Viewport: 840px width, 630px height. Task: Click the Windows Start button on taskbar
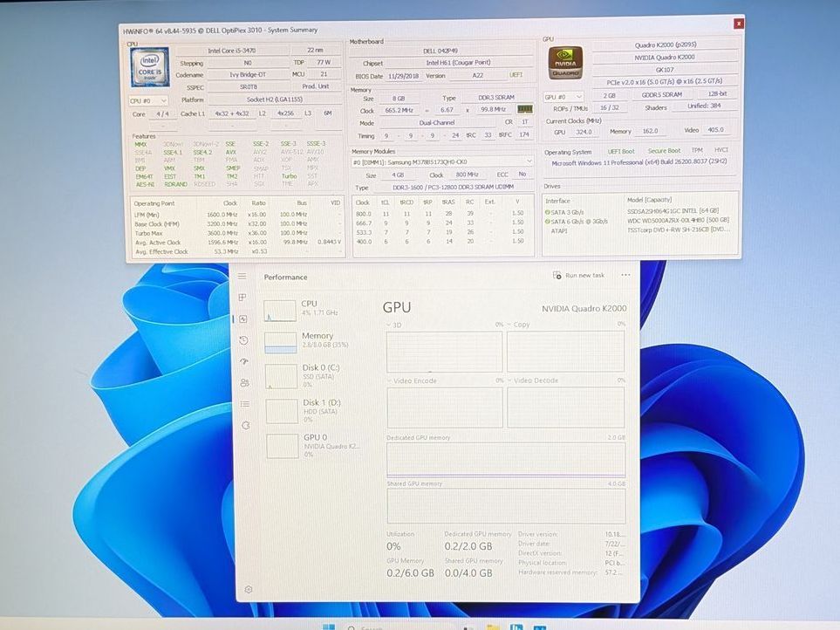point(329,627)
